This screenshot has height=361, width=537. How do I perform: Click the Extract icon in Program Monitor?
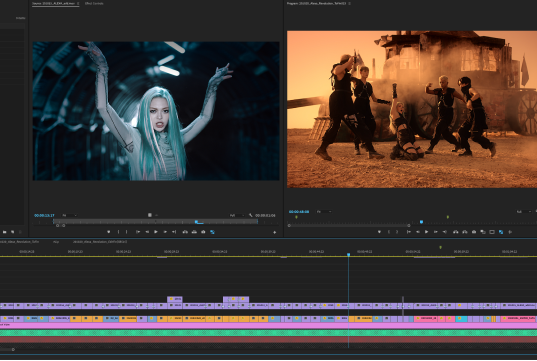point(465,232)
